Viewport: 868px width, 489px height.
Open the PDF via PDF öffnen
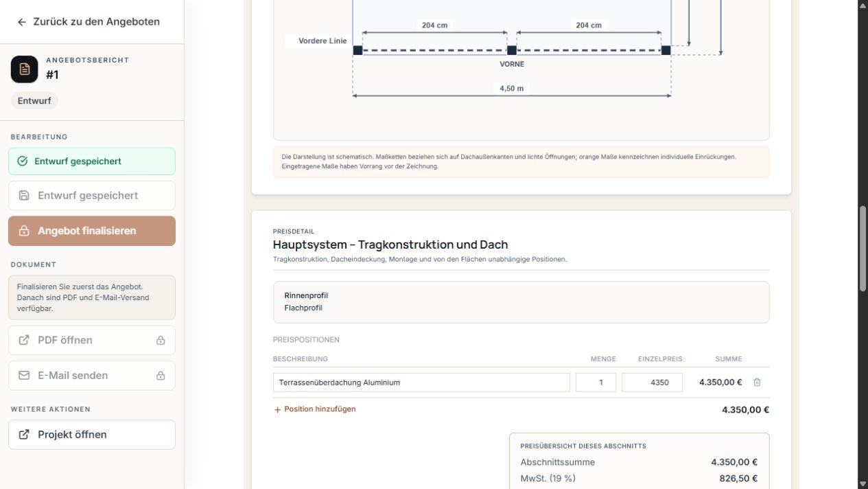tap(92, 340)
